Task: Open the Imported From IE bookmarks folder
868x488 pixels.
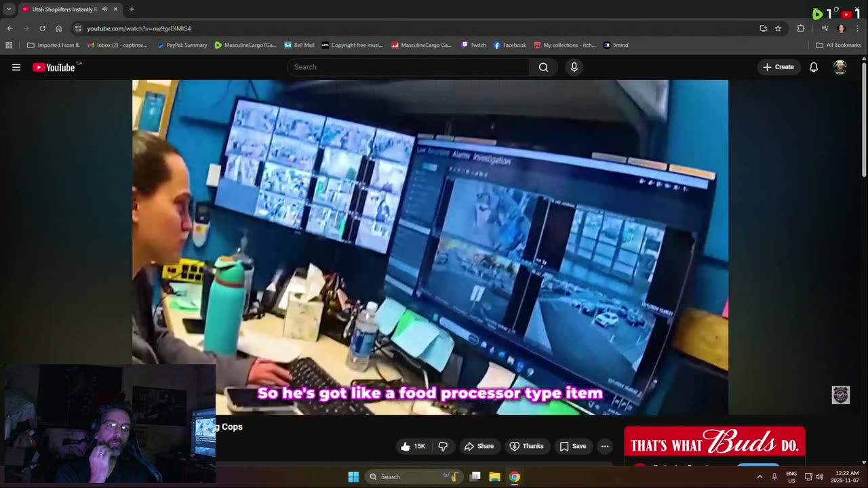Action: click(53, 45)
